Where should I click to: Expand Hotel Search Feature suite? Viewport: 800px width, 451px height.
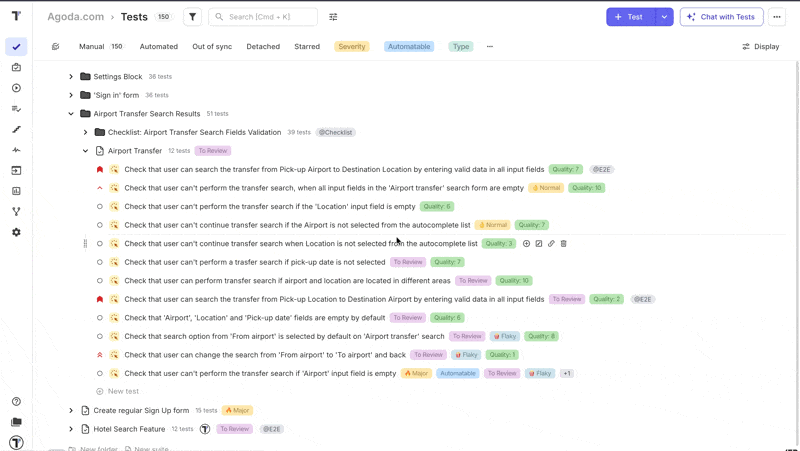(x=71, y=429)
